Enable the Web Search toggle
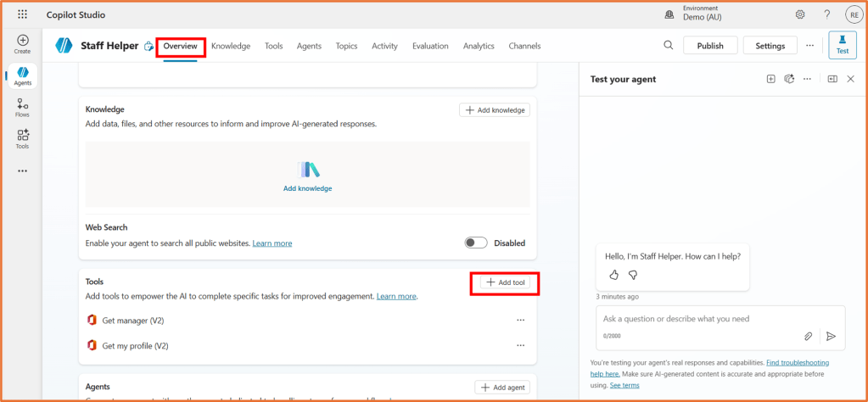The width and height of the screenshot is (868, 402). coord(475,243)
